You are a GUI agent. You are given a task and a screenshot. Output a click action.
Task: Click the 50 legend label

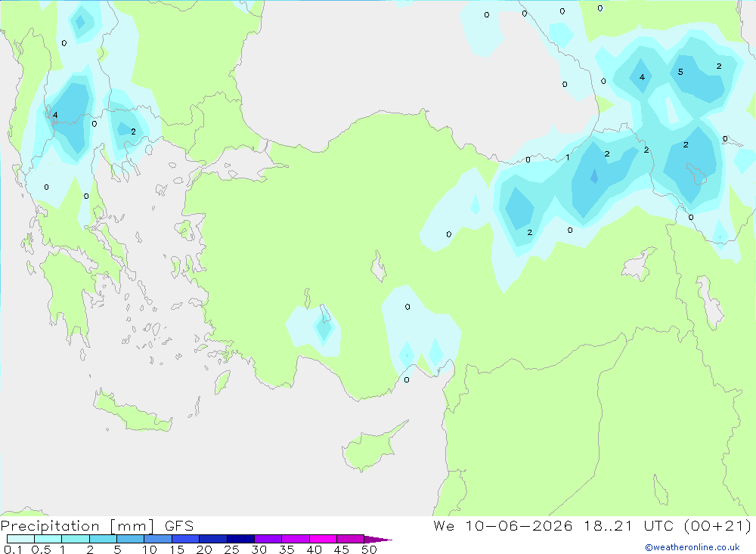(370, 549)
